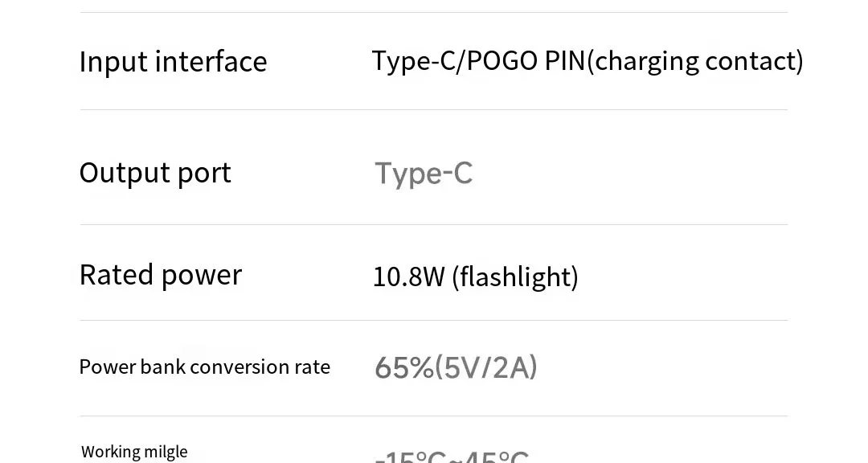
Task: Click the "Working milgle" row label
Action: click(134, 452)
